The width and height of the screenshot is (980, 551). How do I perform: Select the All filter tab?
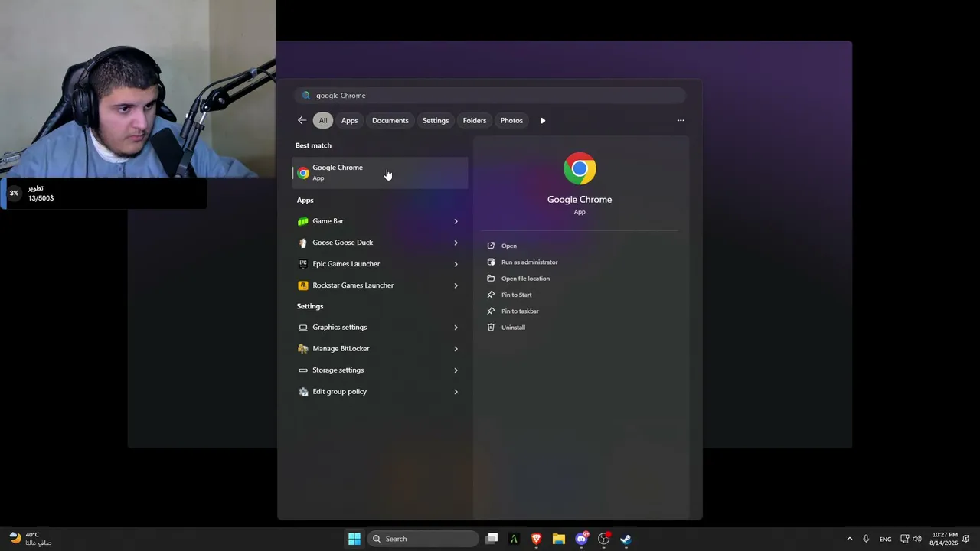tap(323, 120)
